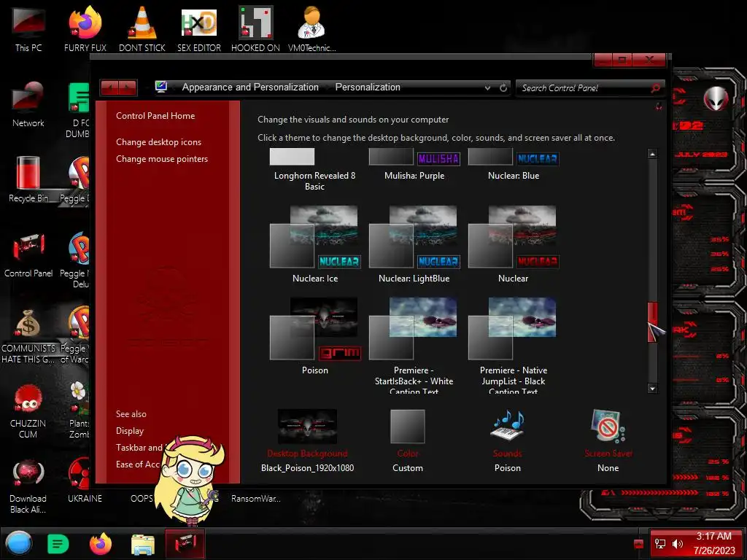The width and height of the screenshot is (747, 560).
Task: Open the Network desktop icon
Action: pyautogui.click(x=28, y=104)
